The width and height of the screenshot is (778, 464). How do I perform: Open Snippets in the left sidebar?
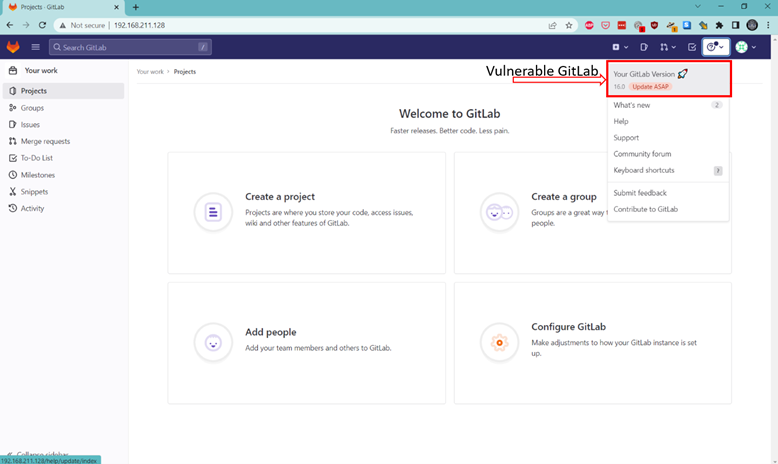(x=35, y=192)
